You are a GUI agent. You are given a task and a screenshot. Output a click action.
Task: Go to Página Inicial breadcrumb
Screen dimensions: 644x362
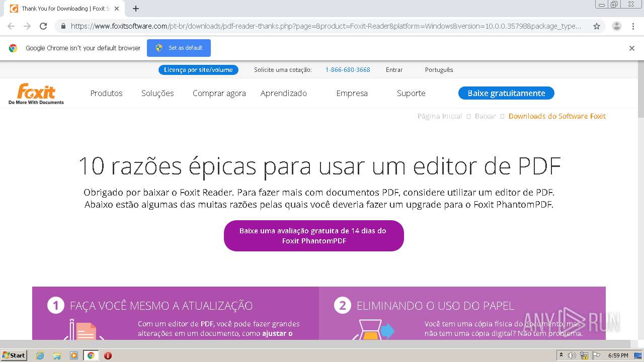point(440,116)
